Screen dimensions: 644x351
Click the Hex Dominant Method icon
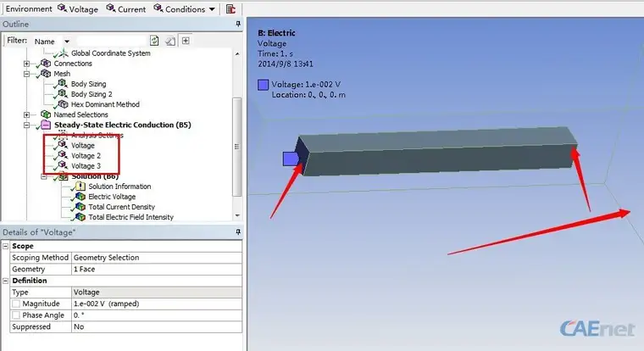(x=63, y=104)
